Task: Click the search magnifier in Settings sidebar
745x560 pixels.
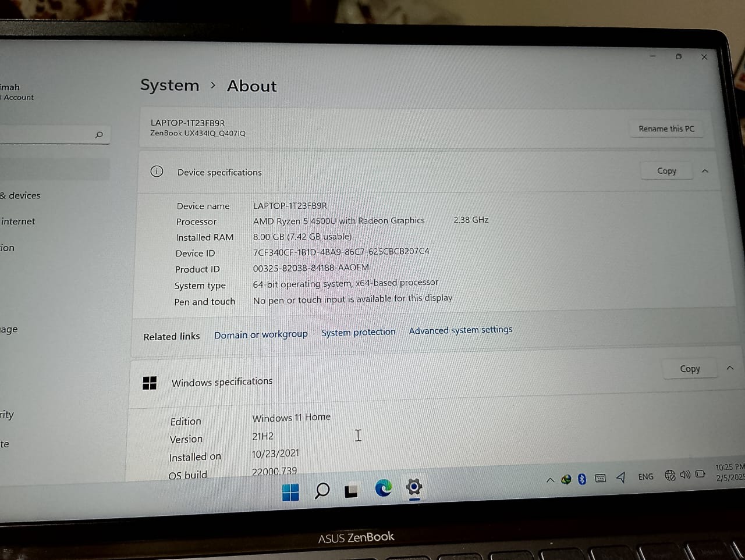Action: click(x=99, y=135)
